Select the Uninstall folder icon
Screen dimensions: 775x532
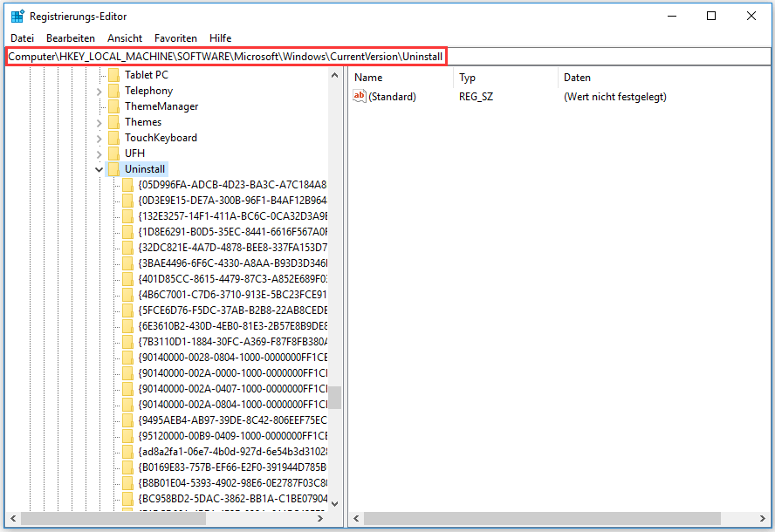click(x=113, y=169)
